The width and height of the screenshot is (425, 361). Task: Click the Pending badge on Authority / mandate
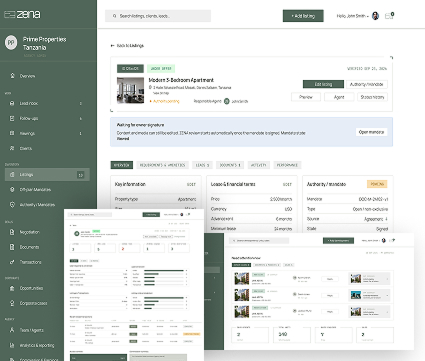(377, 184)
